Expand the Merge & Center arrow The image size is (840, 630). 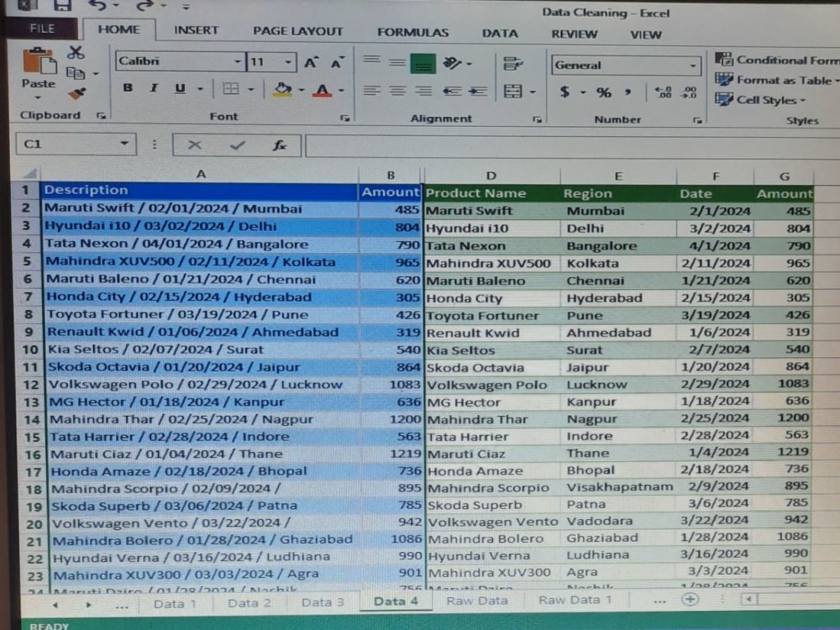pyautogui.click(x=533, y=92)
